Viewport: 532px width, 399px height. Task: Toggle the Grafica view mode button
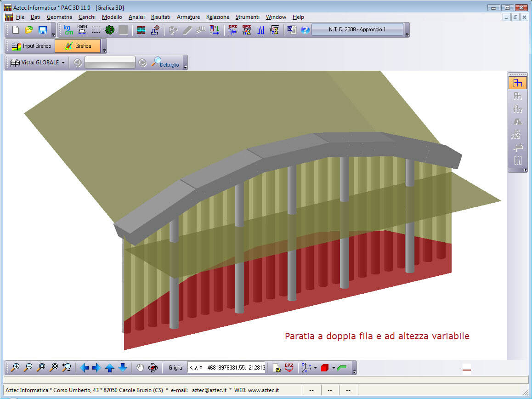pyautogui.click(x=78, y=46)
